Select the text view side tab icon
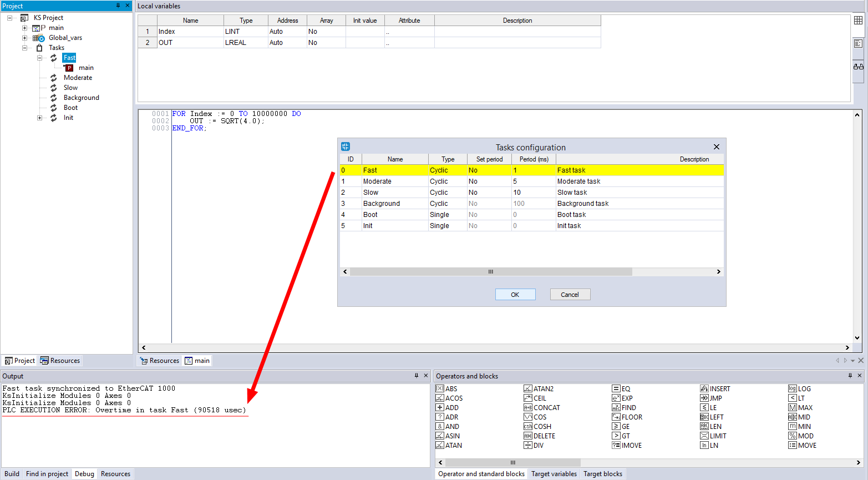The width and height of the screenshot is (868, 480). click(x=858, y=44)
